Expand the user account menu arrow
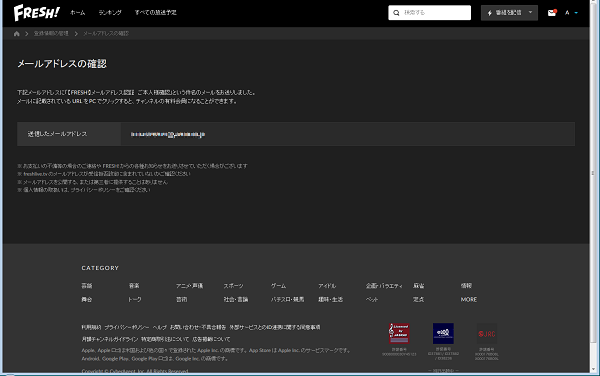 pyautogui.click(x=576, y=13)
